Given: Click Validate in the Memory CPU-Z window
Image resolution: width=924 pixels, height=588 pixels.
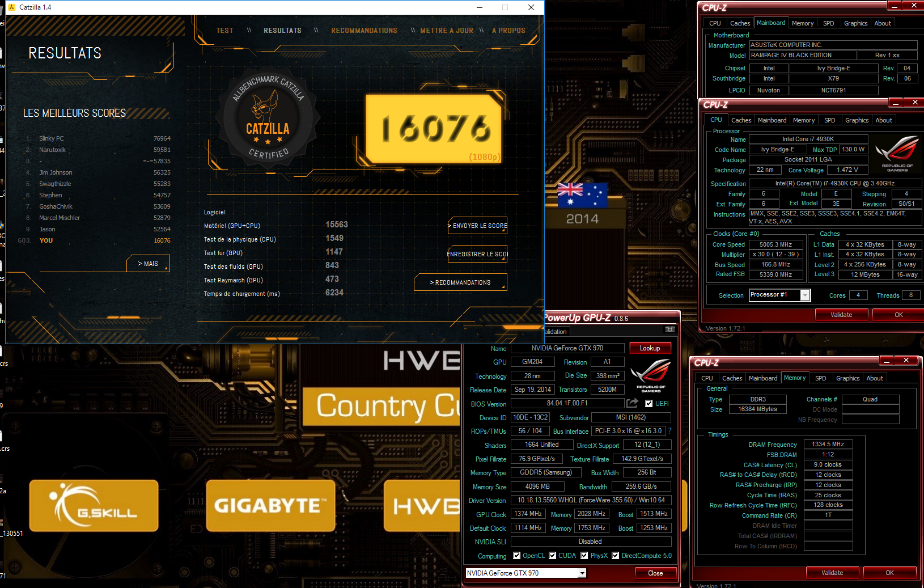Looking at the screenshot, I should 832,573.
